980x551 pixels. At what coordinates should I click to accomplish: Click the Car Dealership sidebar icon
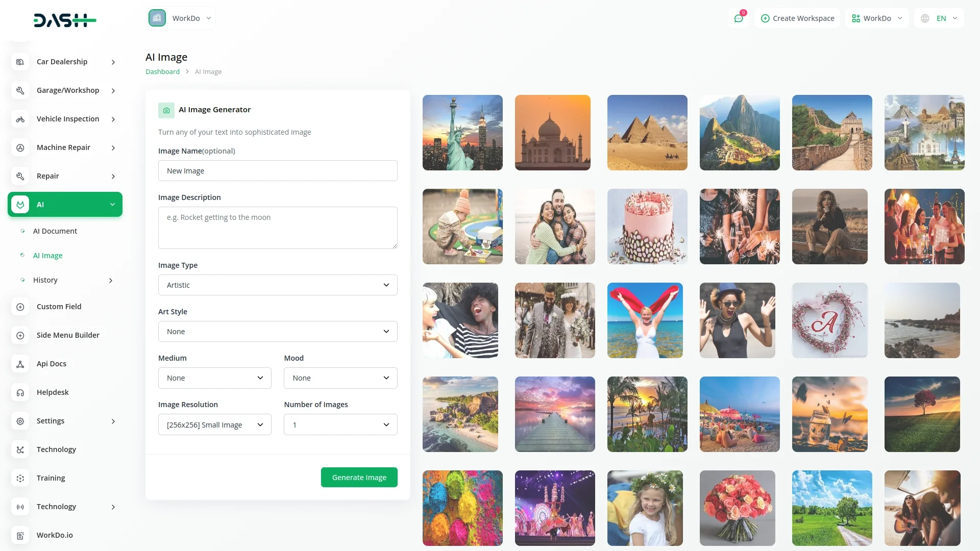[20, 62]
